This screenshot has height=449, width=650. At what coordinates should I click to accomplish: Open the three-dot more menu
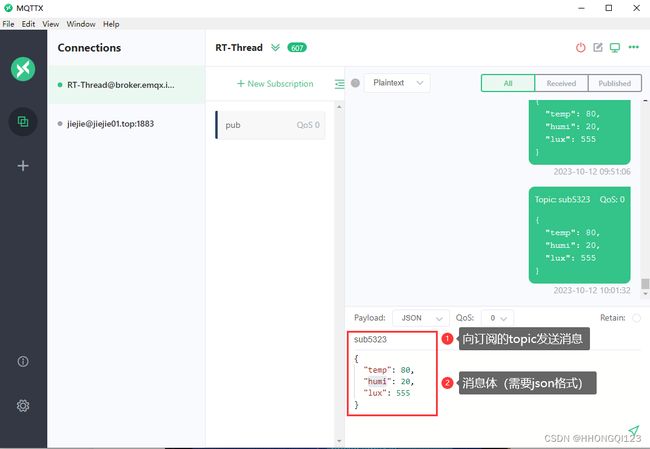(633, 47)
